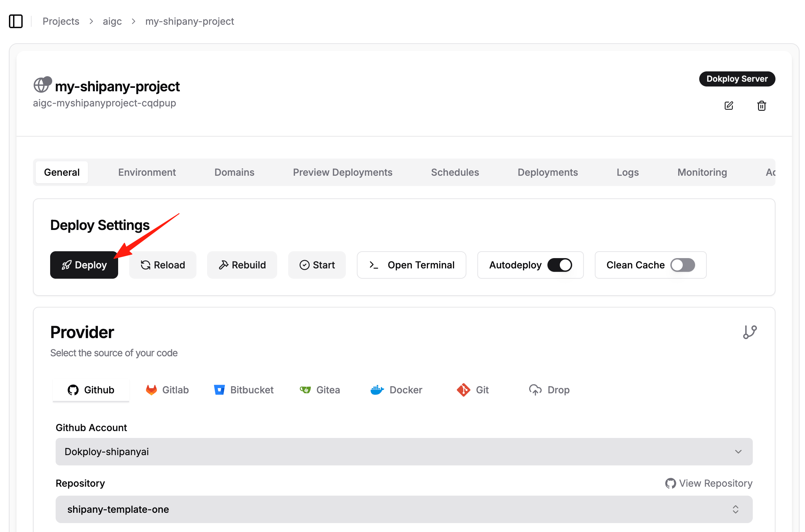805x532 pixels.
Task: Select the Gitlab provider
Action: tap(167, 390)
